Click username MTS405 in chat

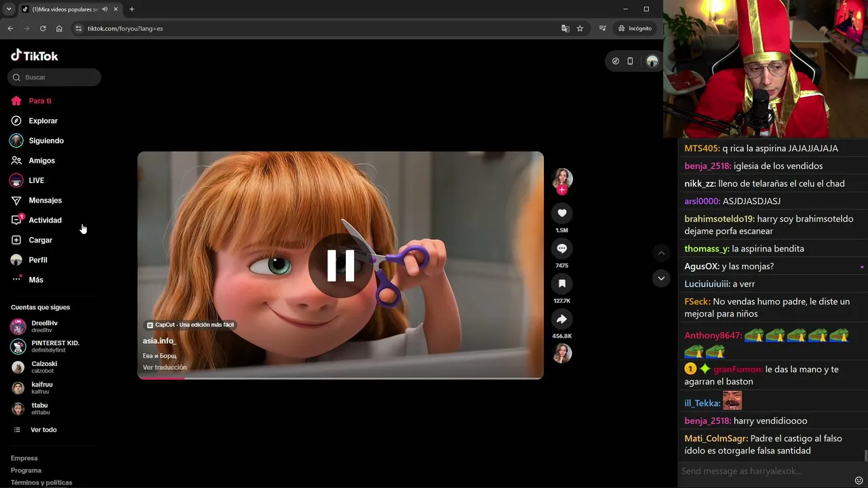pos(701,148)
